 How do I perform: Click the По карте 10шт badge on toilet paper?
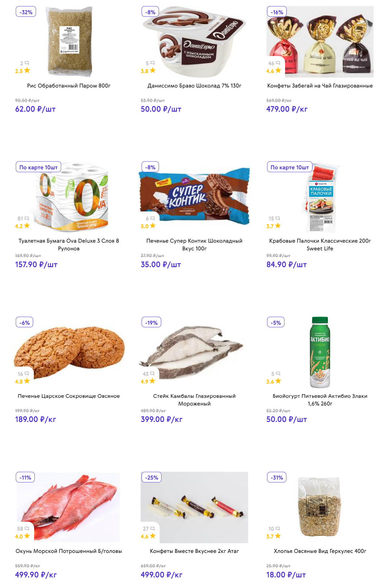tap(38, 167)
